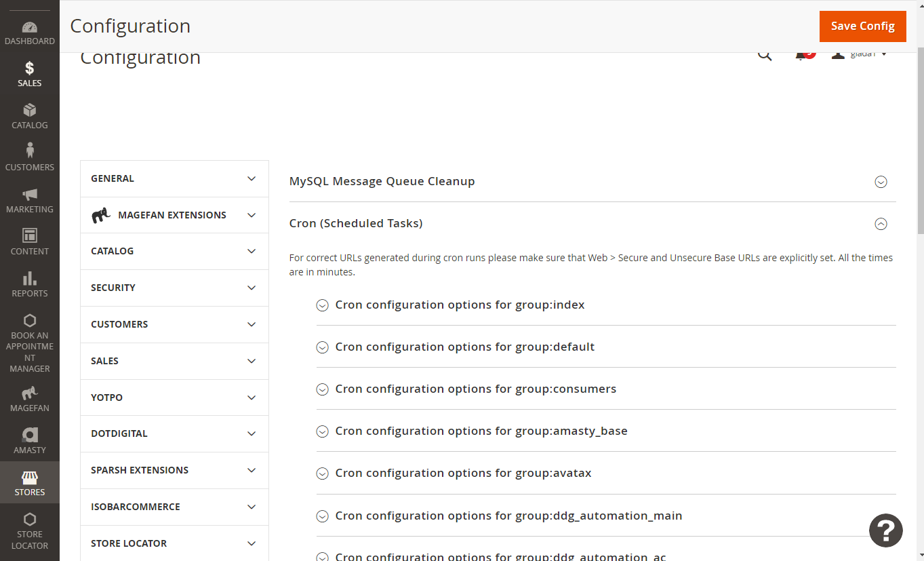
Task: Click the Save Config button
Action: [863, 26]
